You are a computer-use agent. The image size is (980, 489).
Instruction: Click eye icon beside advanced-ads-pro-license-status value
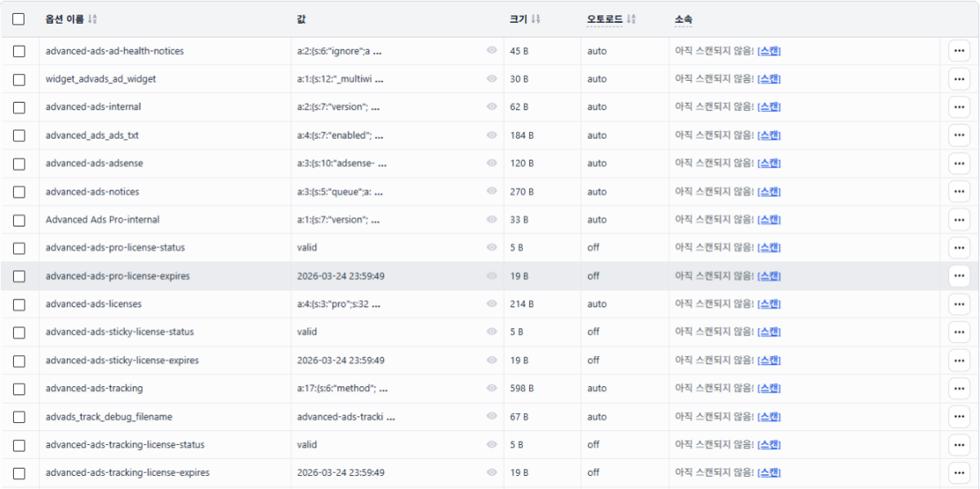[x=492, y=247]
